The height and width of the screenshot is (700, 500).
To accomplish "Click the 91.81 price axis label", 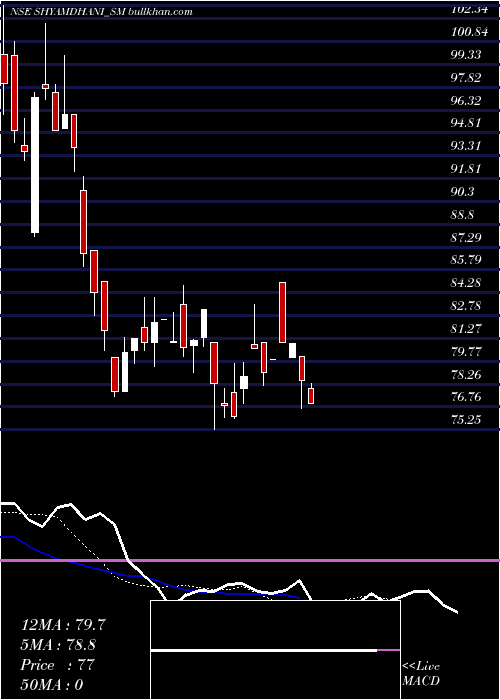I will (466, 169).
